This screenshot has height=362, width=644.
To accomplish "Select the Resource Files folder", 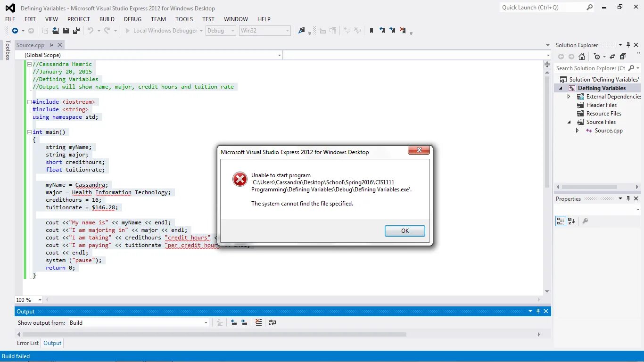I will [x=603, y=114].
